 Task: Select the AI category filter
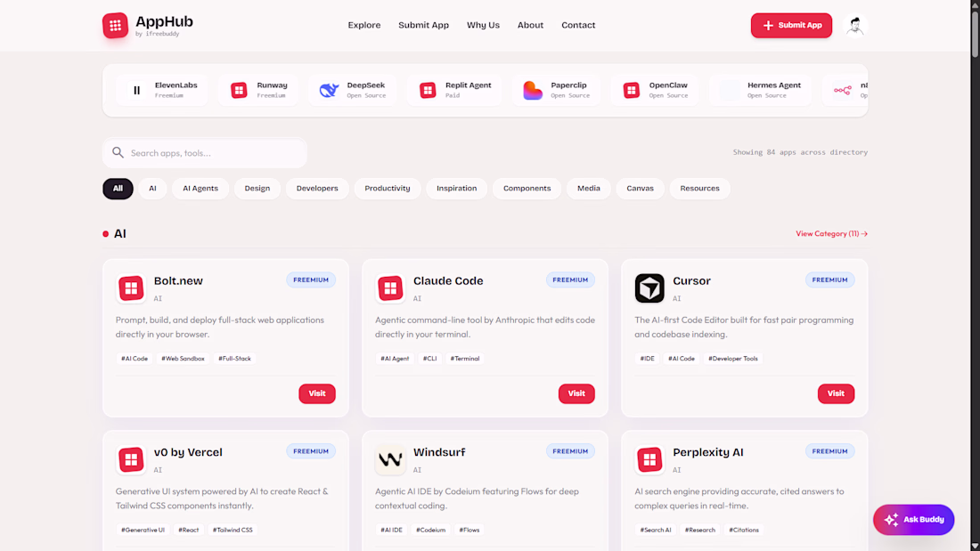tap(152, 188)
